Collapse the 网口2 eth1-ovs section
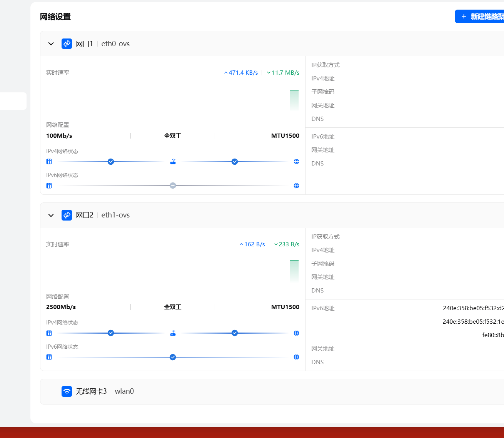The image size is (504, 438). pos(51,216)
